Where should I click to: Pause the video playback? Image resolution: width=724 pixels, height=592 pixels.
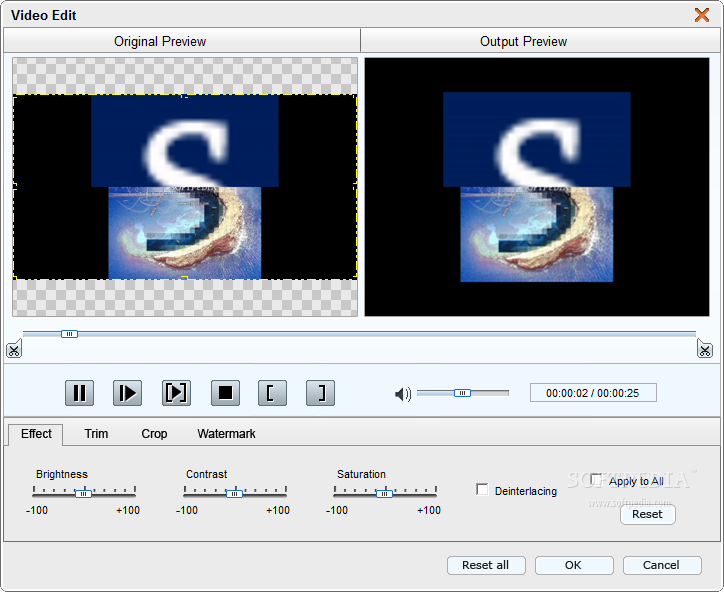pyautogui.click(x=79, y=393)
